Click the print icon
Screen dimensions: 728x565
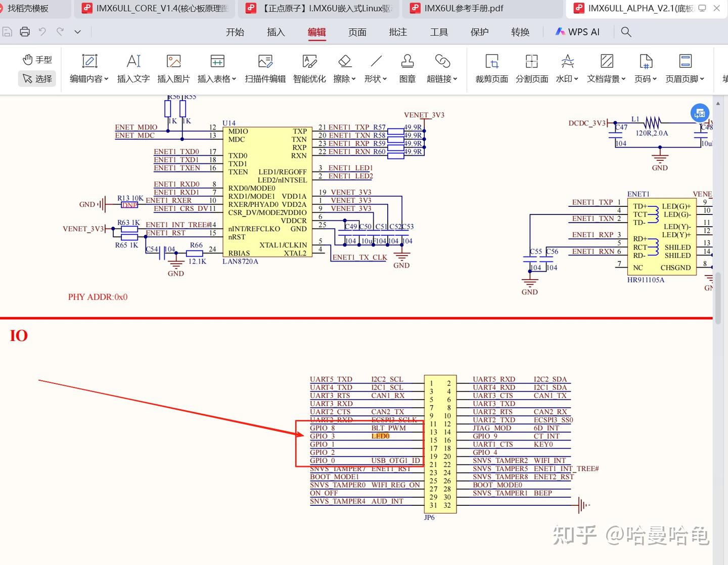25,31
